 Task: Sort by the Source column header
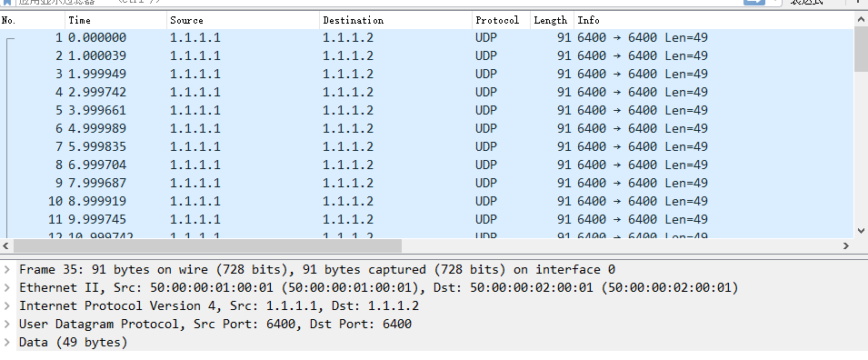click(x=244, y=21)
